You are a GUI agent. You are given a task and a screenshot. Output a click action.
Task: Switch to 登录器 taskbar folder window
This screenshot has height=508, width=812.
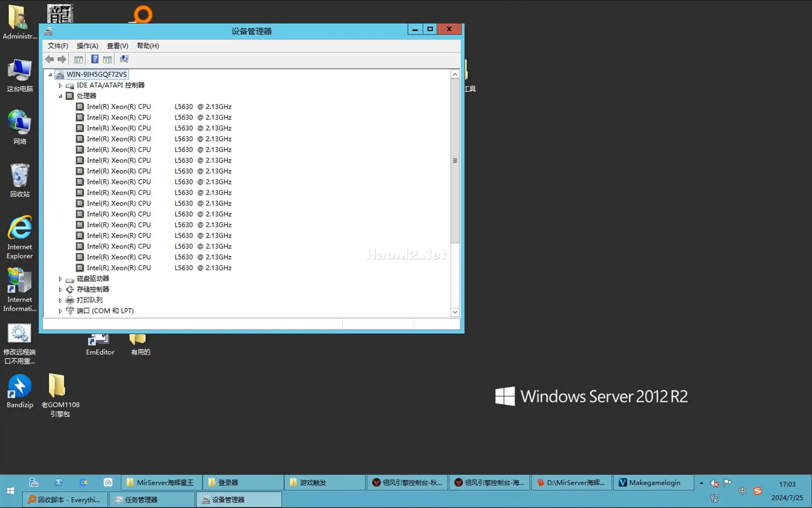coord(243,482)
